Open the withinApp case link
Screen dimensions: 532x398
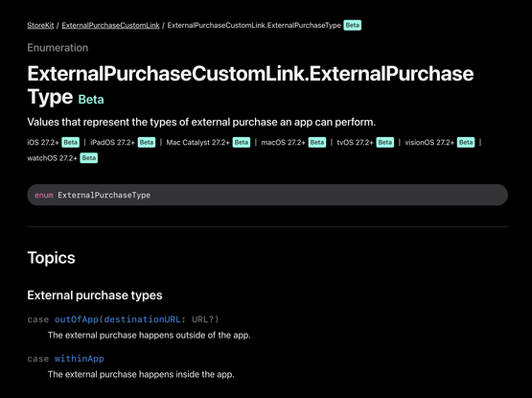pyautogui.click(x=79, y=359)
